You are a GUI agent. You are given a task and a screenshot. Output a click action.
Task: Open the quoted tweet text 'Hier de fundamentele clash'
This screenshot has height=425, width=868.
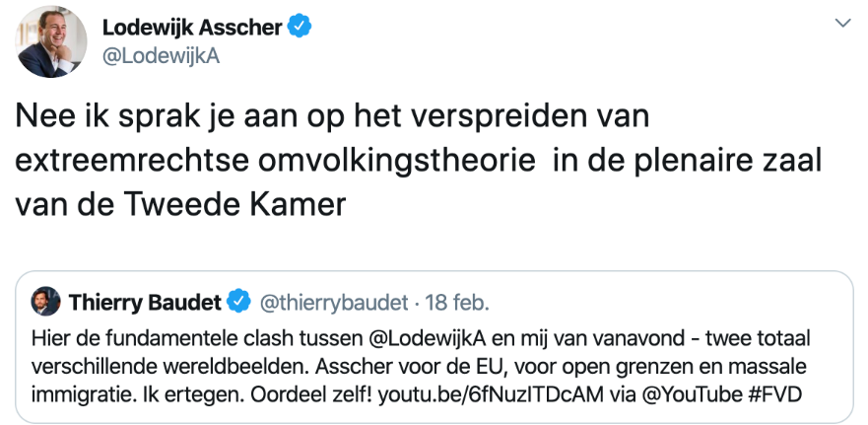coord(421,366)
